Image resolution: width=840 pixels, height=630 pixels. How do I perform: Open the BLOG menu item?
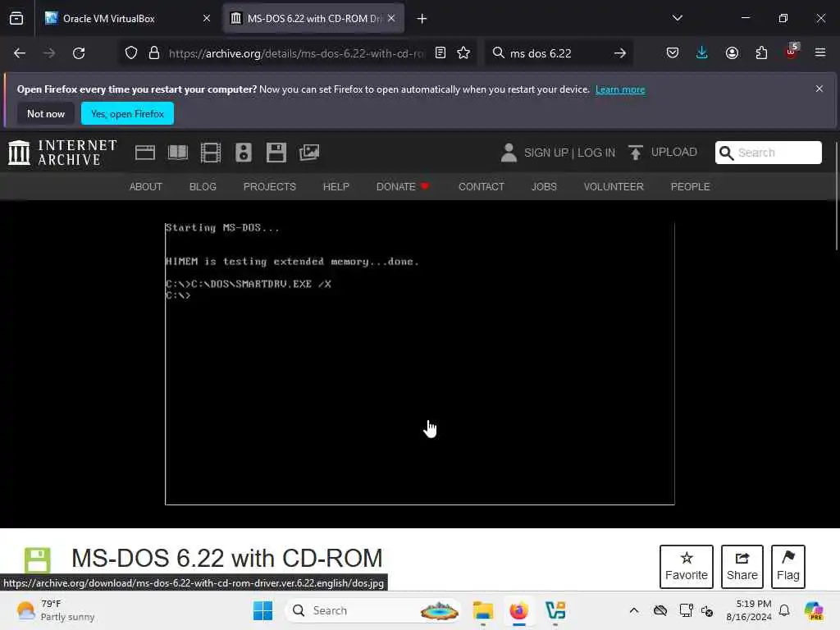[203, 186]
